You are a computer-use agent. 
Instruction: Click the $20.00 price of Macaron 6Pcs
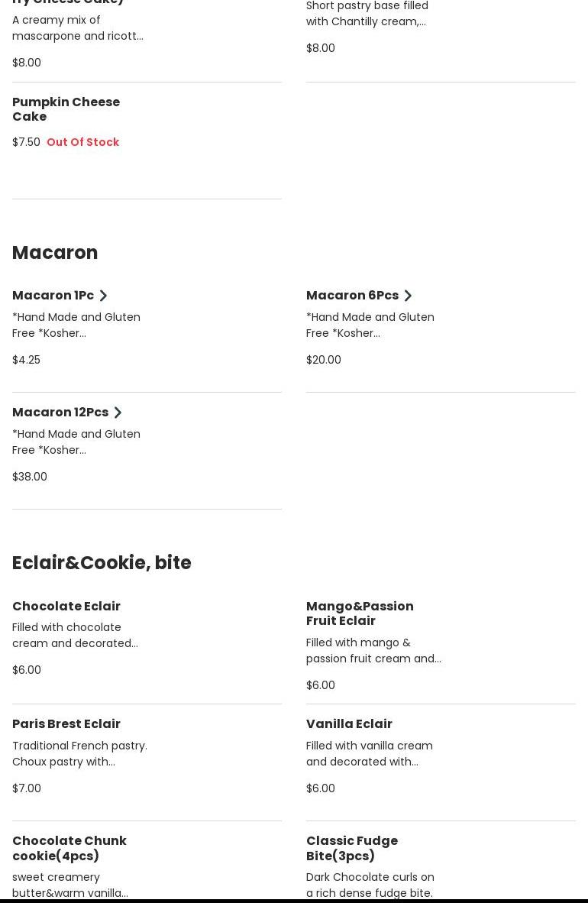coord(324,360)
